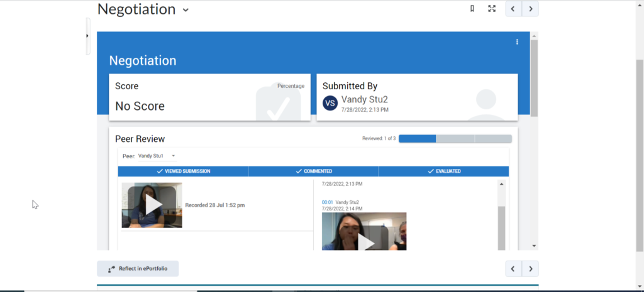
Task: Click the VS avatar for Vandy Stu2
Action: (x=330, y=103)
